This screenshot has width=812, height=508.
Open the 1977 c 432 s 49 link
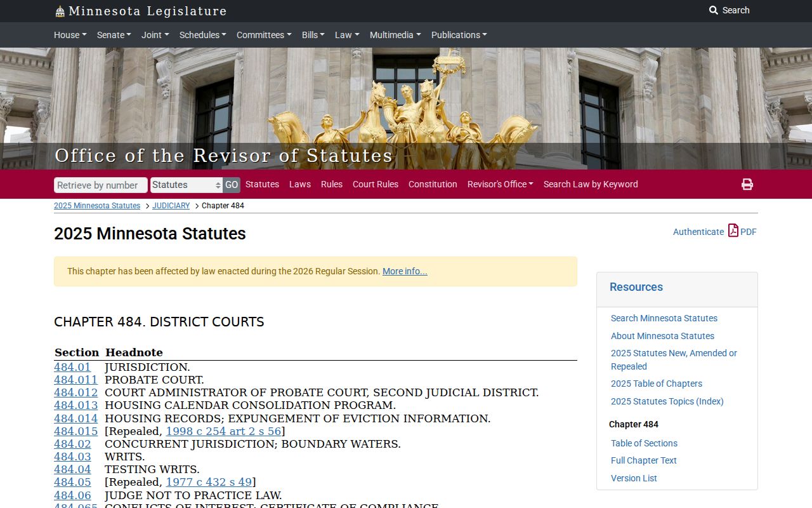pos(209,483)
